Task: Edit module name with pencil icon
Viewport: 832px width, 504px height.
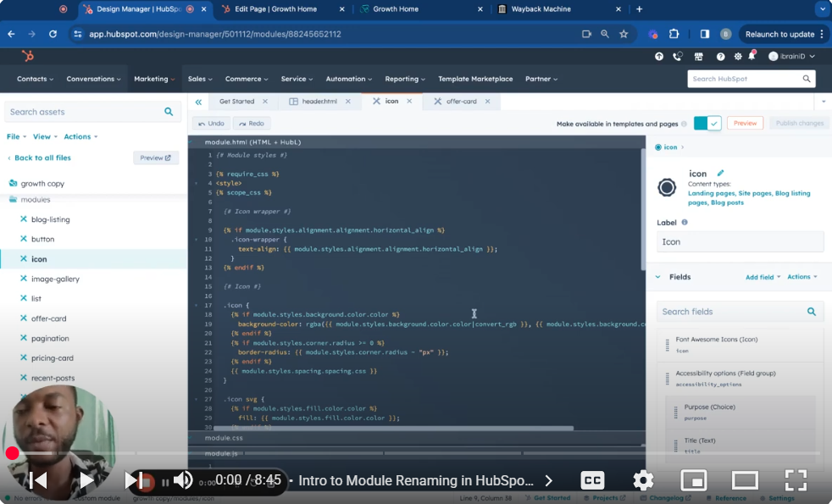Action: point(720,173)
